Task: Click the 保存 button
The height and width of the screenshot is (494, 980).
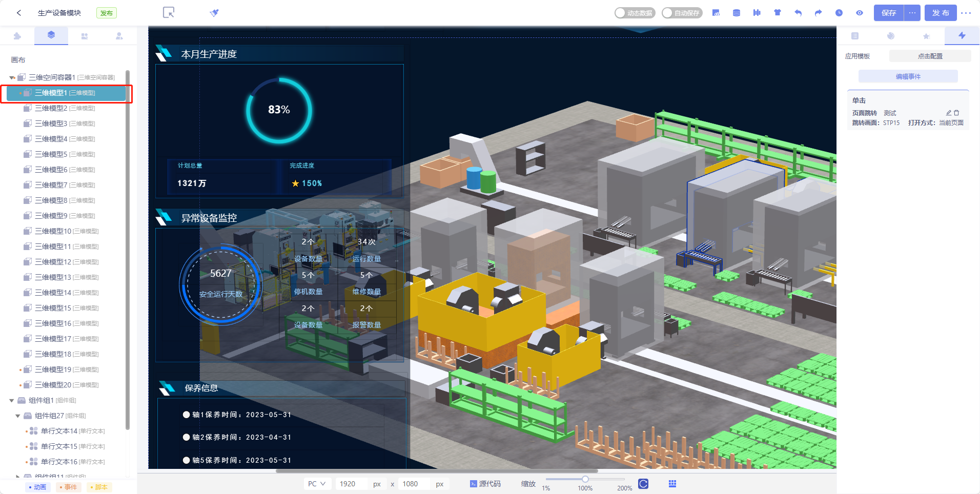Action: [x=889, y=13]
